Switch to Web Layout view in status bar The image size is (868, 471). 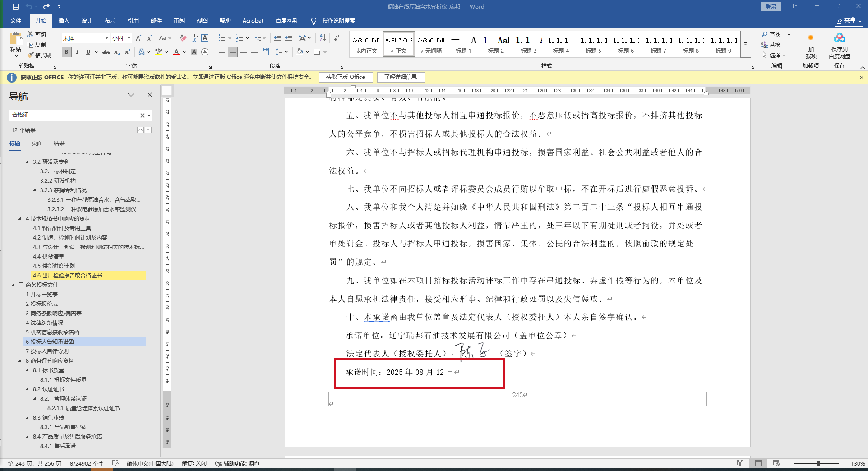tap(776, 463)
